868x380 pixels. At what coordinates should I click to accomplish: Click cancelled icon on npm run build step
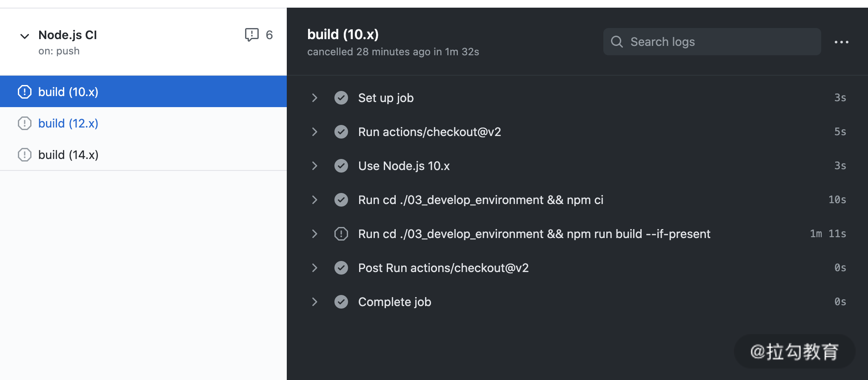(x=341, y=234)
